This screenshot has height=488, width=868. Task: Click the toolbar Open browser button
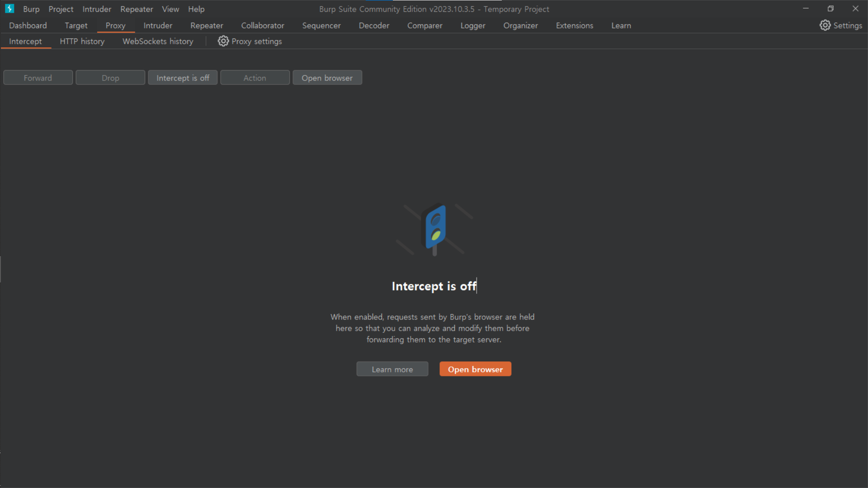tap(327, 78)
